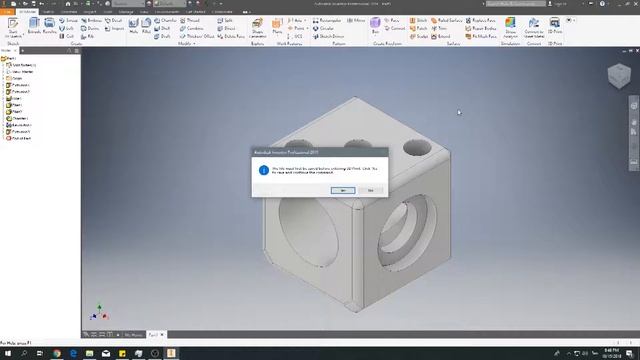The height and width of the screenshot is (360, 640).
Task: Select the Revolve tool
Action: pyautogui.click(x=49, y=26)
